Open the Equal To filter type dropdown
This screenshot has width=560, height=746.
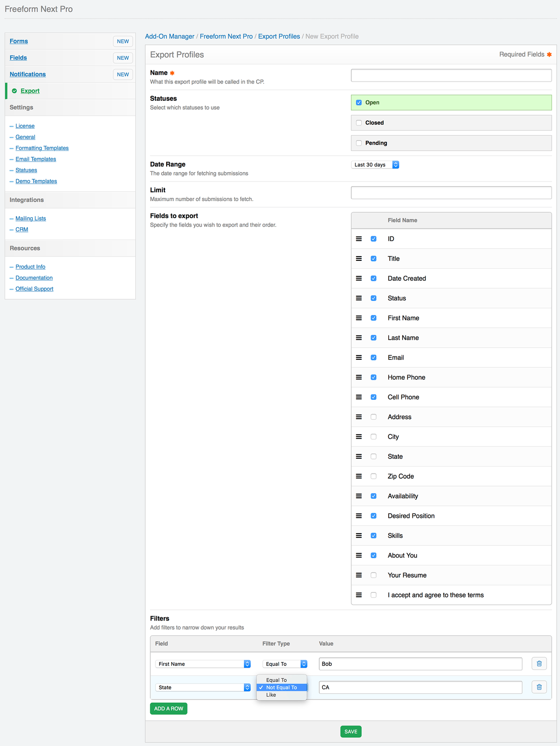click(x=285, y=664)
